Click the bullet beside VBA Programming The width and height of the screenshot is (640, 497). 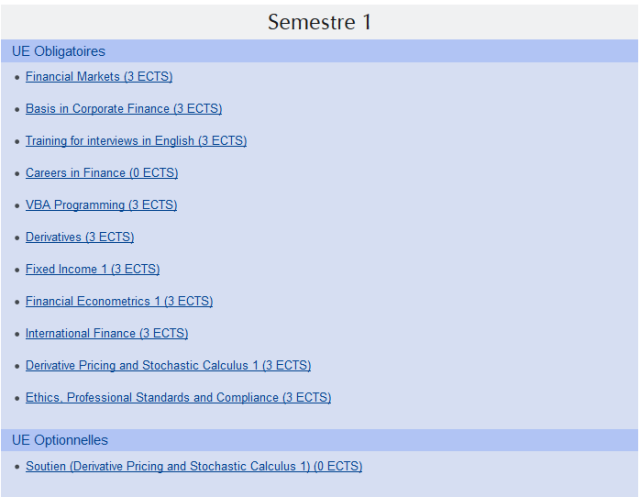click(x=17, y=206)
